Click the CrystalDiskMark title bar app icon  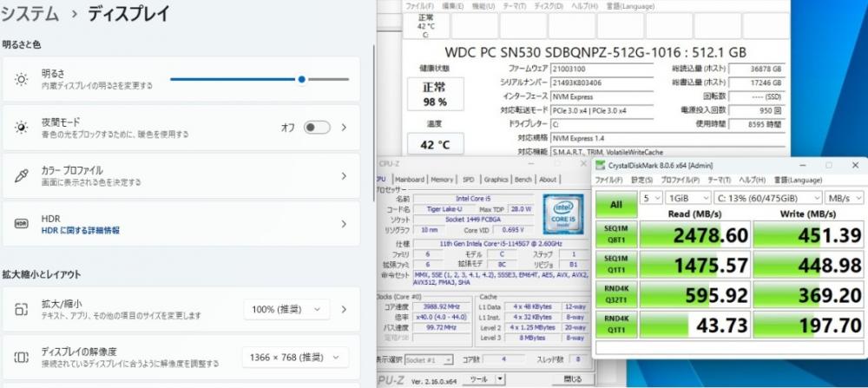coord(600,165)
